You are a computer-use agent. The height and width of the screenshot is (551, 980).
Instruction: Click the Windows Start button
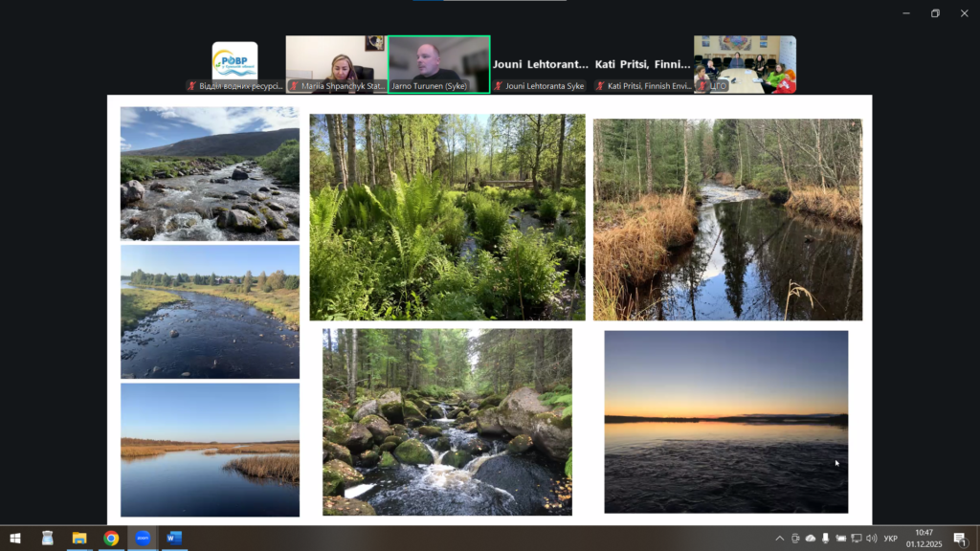coord(15,539)
